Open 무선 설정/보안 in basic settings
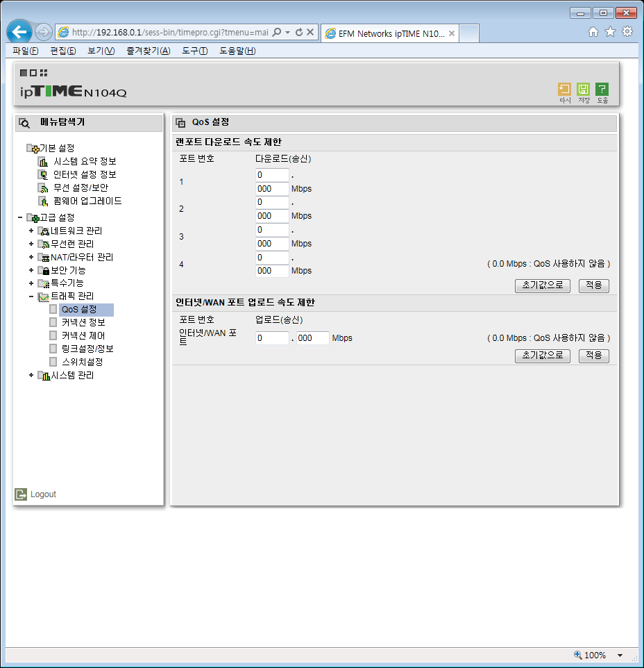The height and width of the screenshot is (668, 644). coord(81,188)
